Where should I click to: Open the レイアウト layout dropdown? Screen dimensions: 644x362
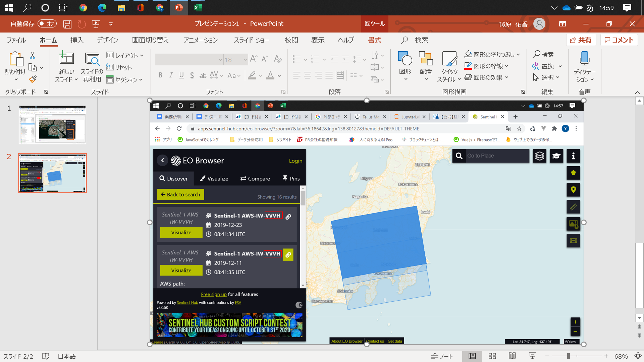(x=125, y=55)
